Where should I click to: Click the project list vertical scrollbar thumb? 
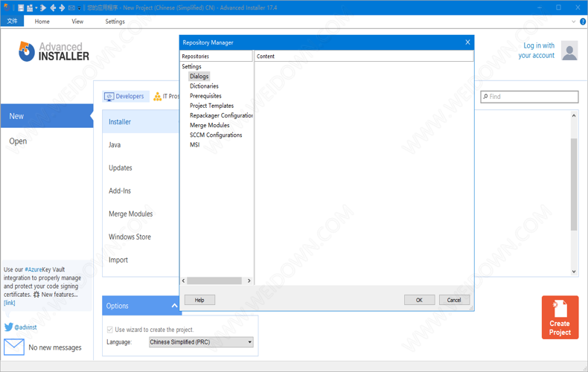click(574, 184)
